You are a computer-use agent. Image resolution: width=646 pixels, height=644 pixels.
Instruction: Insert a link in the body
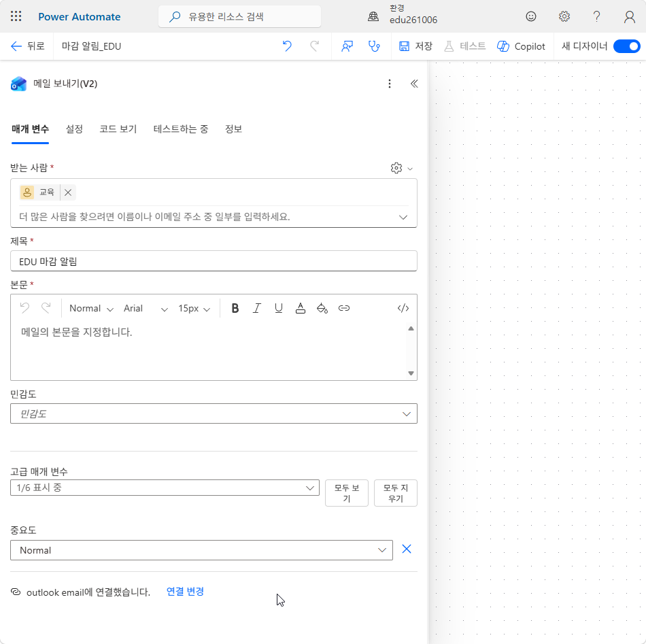point(344,308)
